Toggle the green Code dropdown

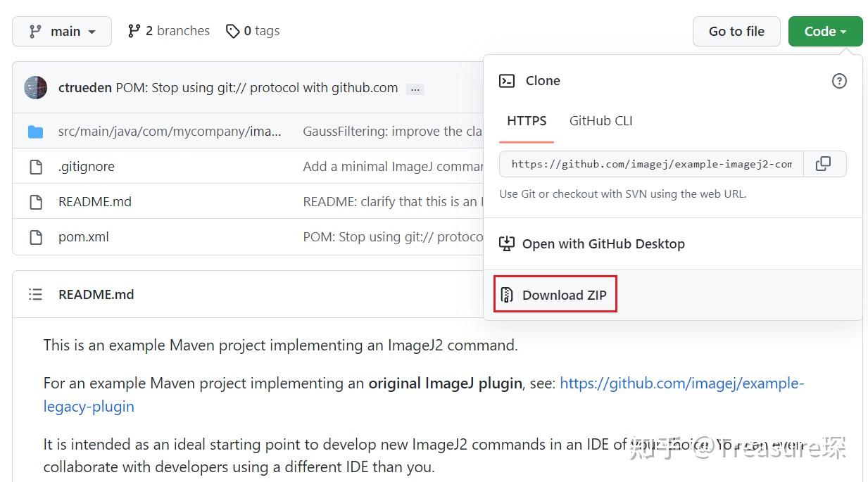coord(825,32)
